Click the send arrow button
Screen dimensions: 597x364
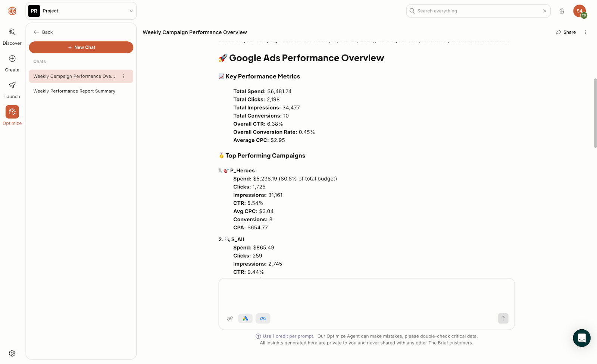click(x=503, y=318)
